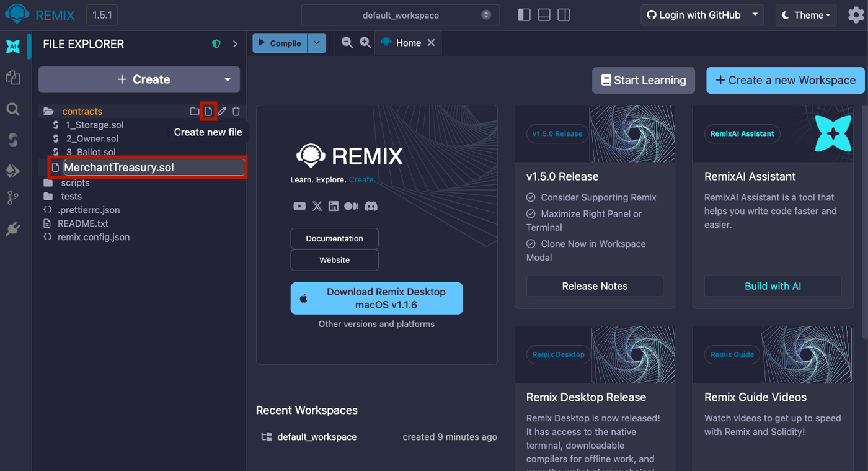Click the Website button
Viewport: 868px width, 471px height.
(x=335, y=260)
